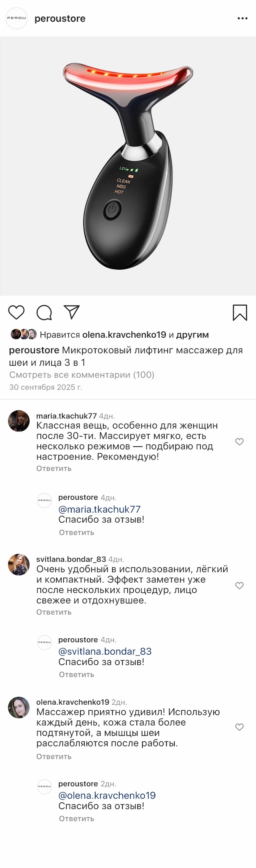Screen dimensions: 256x868
Task: Like svitlana.bondar_83's comment
Action: pos(239,585)
